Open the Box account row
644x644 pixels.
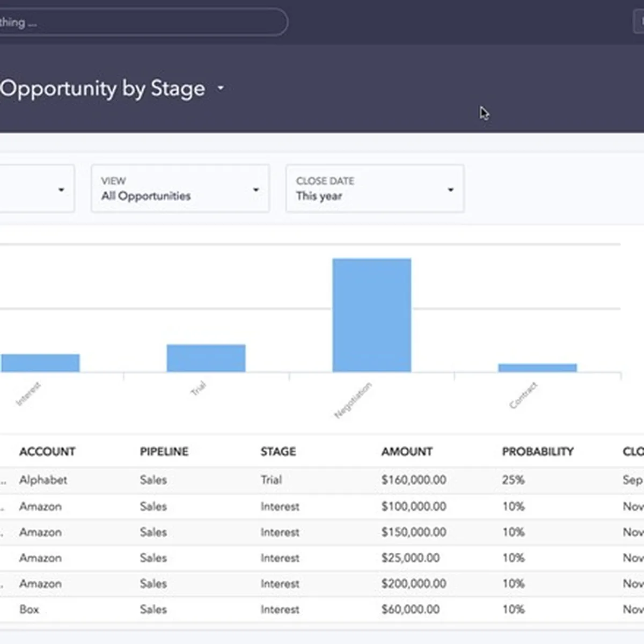[29, 609]
